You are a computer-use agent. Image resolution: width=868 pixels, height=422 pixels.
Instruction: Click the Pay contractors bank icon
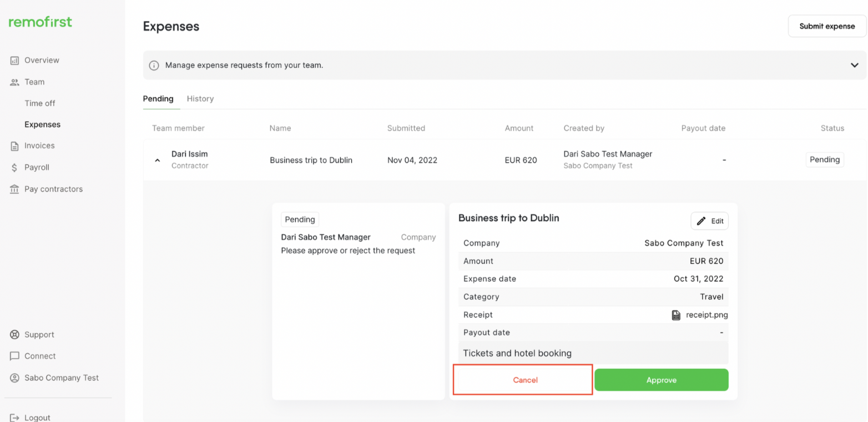pos(15,189)
